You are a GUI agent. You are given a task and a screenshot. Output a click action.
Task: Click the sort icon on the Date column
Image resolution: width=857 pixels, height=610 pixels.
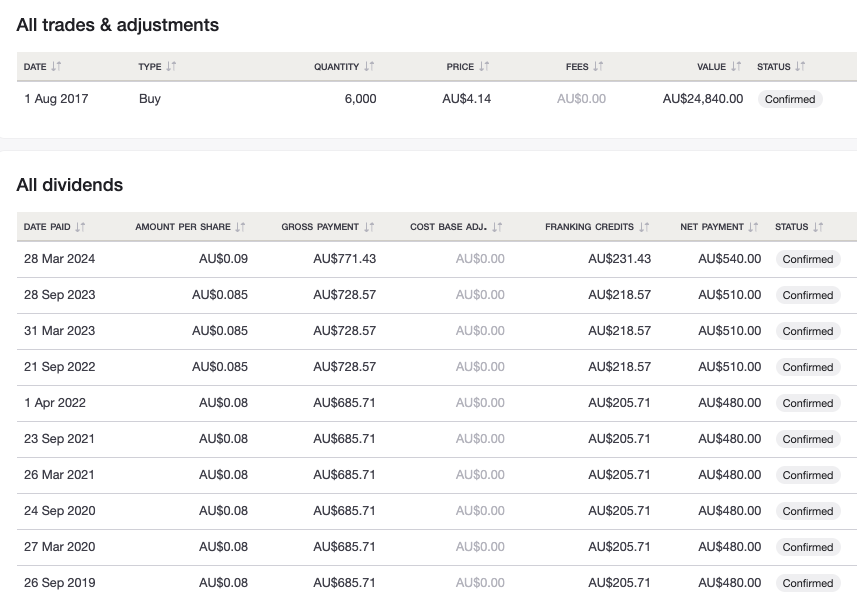55,67
